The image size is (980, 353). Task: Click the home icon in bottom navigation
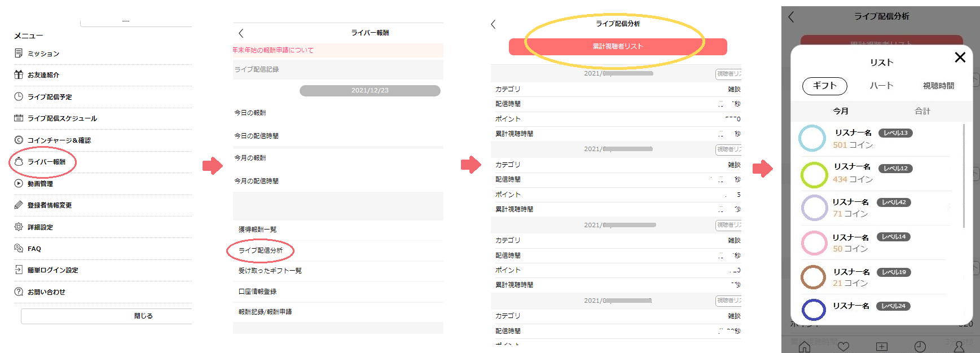pos(804,346)
